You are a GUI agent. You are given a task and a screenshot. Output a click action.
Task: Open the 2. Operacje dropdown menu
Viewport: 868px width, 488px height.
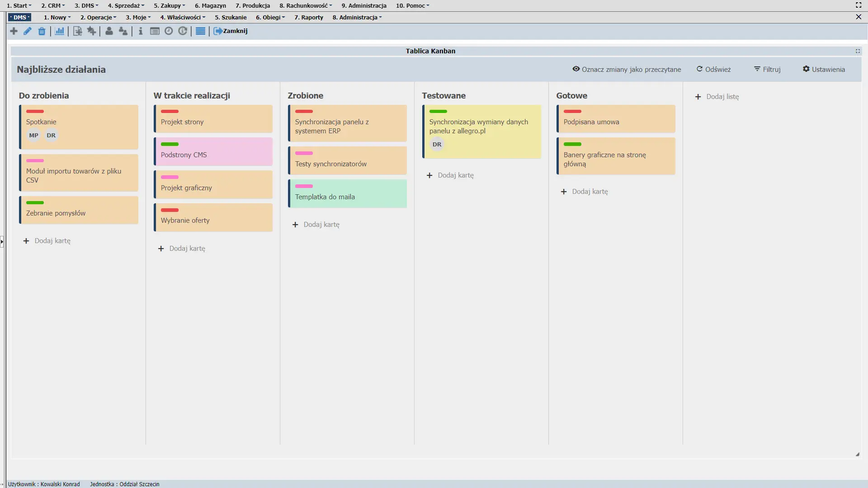point(98,17)
